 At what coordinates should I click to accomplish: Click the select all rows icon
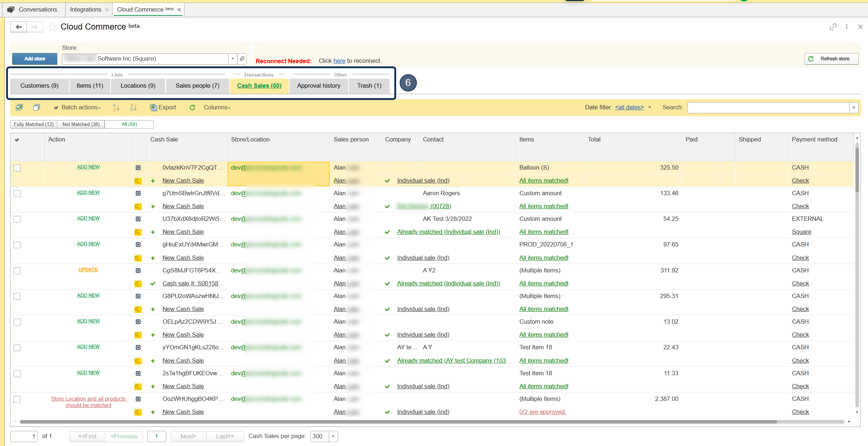(19, 107)
